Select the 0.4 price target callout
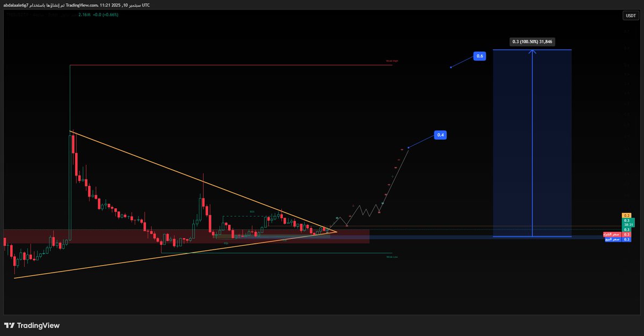The height and width of the screenshot is (336, 644). tap(441, 135)
